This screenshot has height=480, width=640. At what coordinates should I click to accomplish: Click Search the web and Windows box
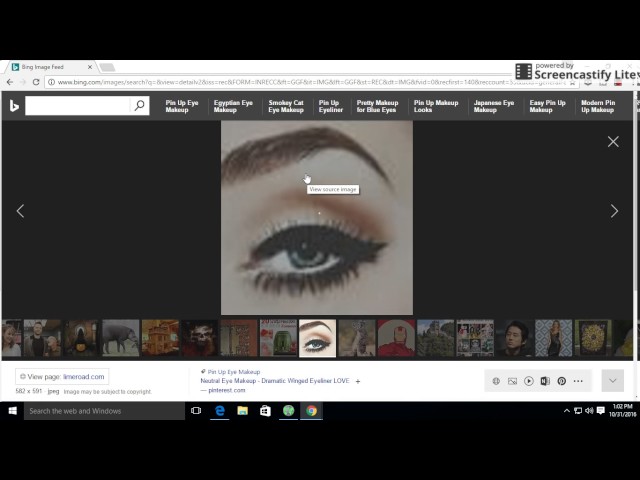tap(104, 411)
